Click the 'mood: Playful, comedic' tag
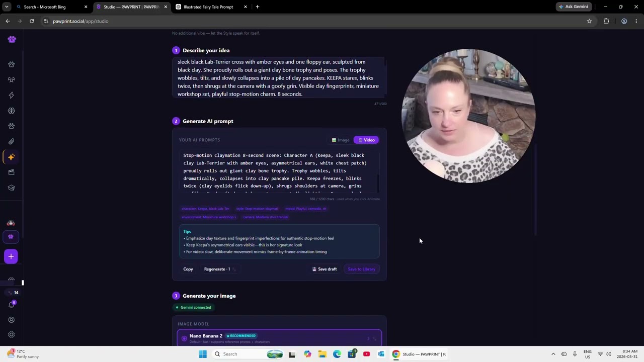 [305, 209]
